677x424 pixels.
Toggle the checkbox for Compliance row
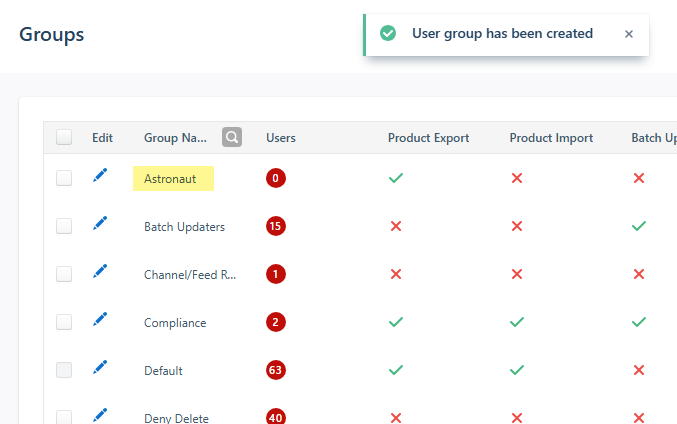pos(64,322)
